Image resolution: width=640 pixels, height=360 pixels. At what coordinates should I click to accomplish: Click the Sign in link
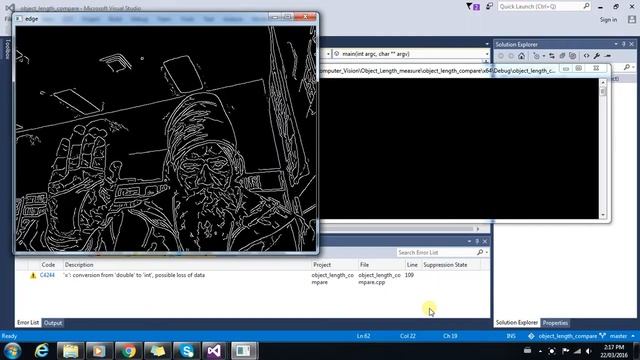click(608, 20)
